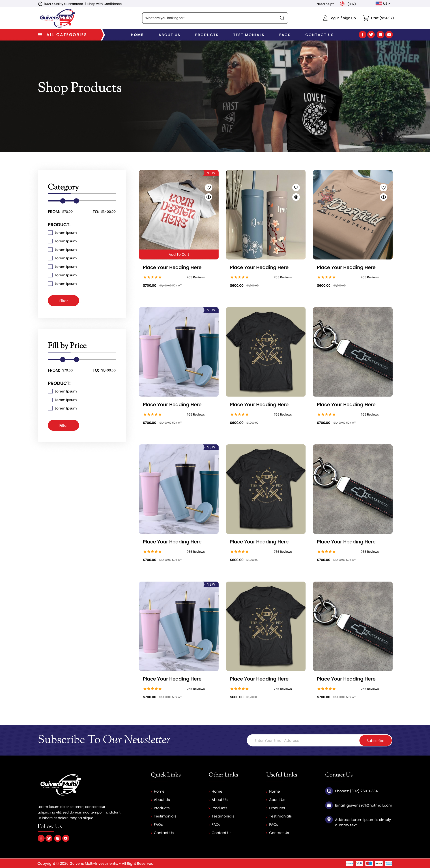The width and height of the screenshot is (430, 868).
Task: Check first Lorem Ipsum box under Category
Action: (x=50, y=232)
